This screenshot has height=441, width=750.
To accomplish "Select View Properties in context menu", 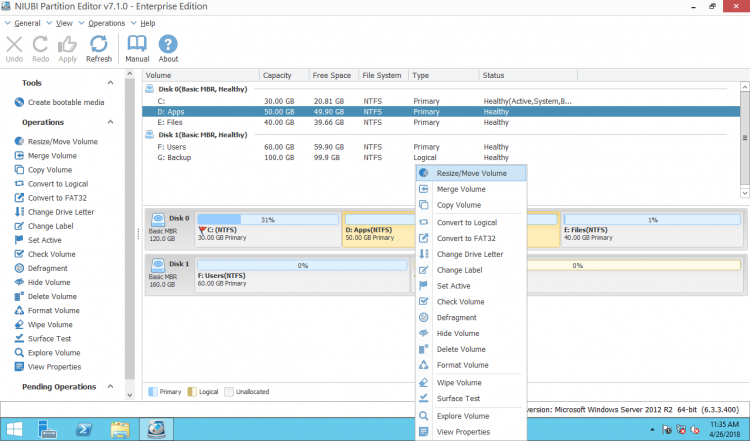I will click(471, 432).
